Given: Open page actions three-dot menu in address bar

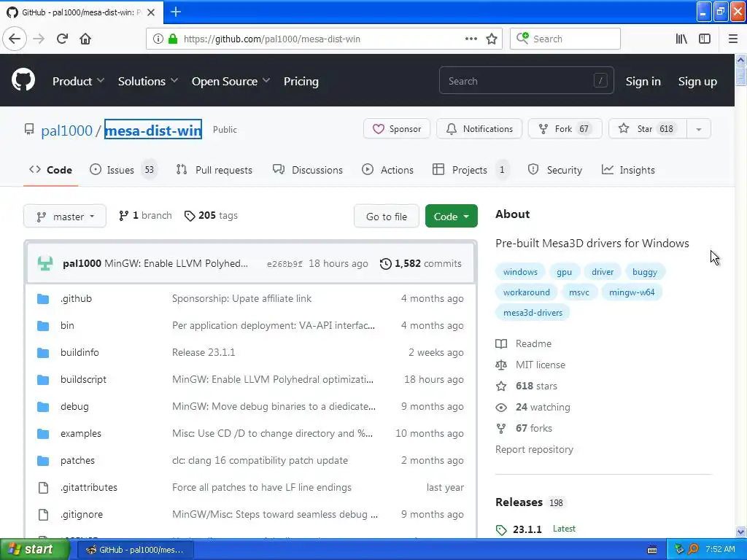Looking at the screenshot, I should click(471, 39).
